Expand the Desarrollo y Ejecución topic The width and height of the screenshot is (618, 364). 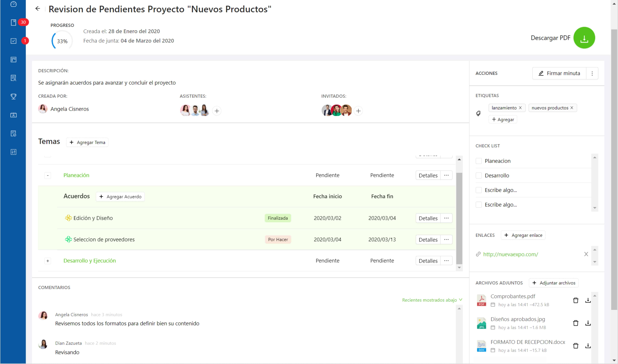(48, 261)
